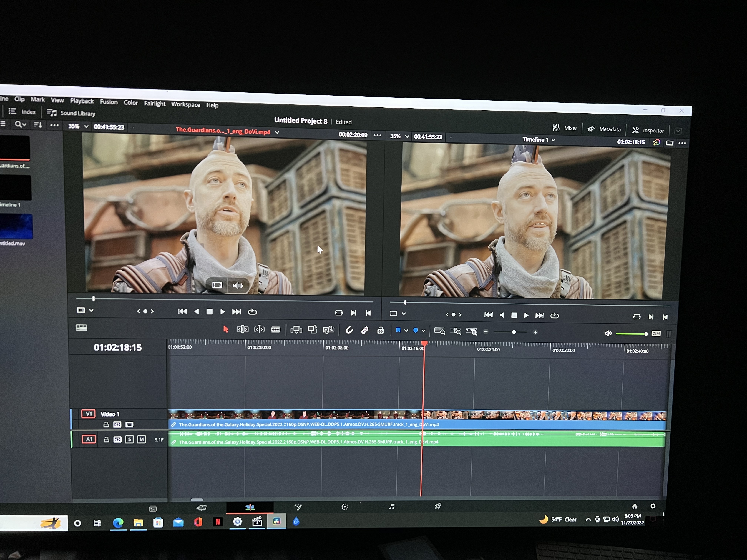Open the Inspector panel
747x560 pixels.
point(648,130)
